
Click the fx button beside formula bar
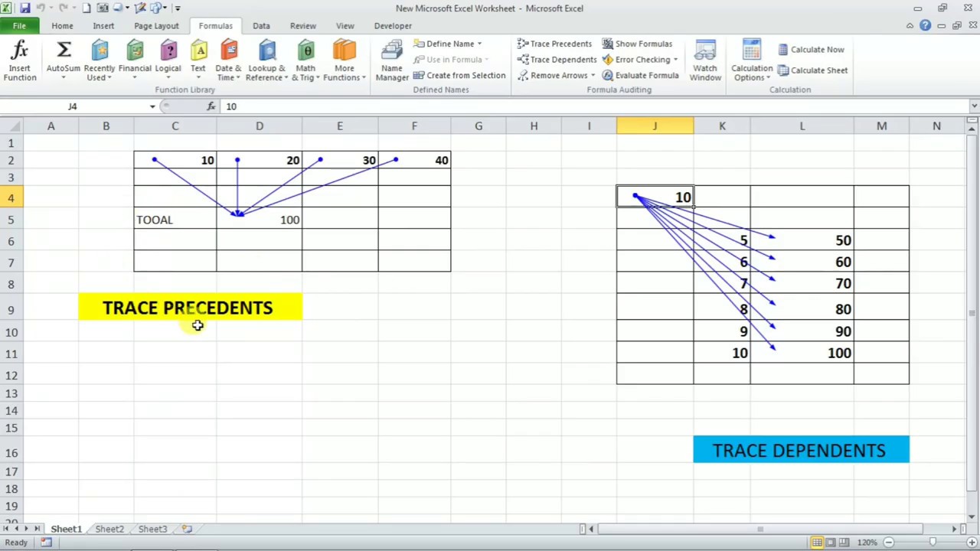[211, 106]
